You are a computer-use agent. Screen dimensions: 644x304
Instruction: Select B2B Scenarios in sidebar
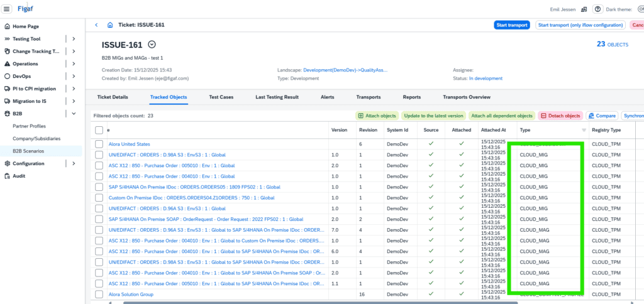[x=28, y=151]
